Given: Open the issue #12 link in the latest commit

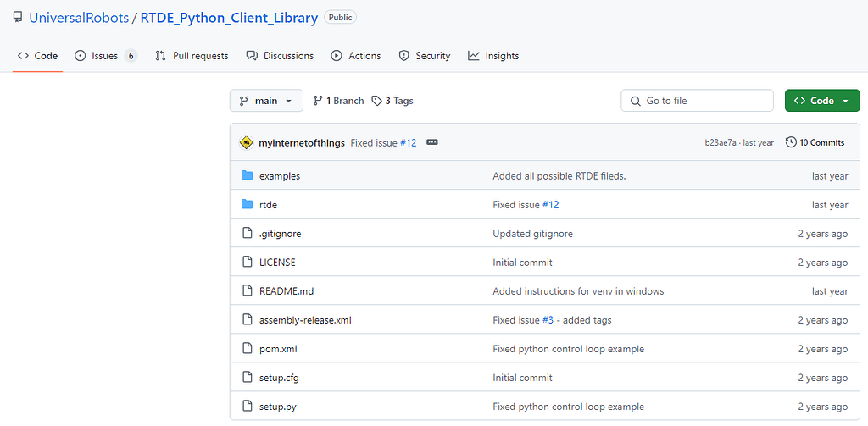Looking at the screenshot, I should click(408, 143).
